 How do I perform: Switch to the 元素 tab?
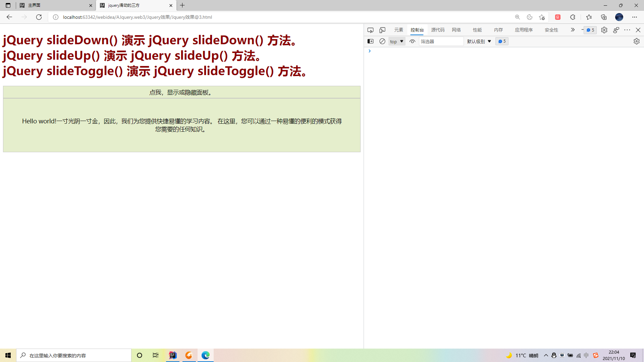click(x=398, y=30)
